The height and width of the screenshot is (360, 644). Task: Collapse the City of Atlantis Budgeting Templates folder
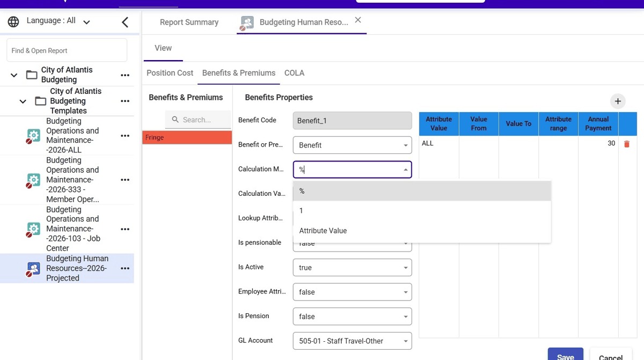pos(23,101)
